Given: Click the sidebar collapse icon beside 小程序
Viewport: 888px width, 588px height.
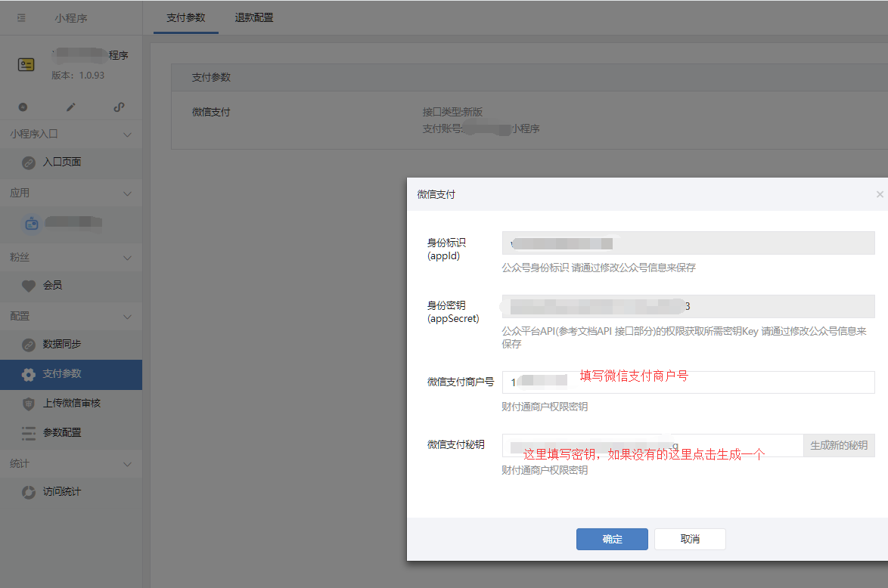Looking at the screenshot, I should click(21, 17).
